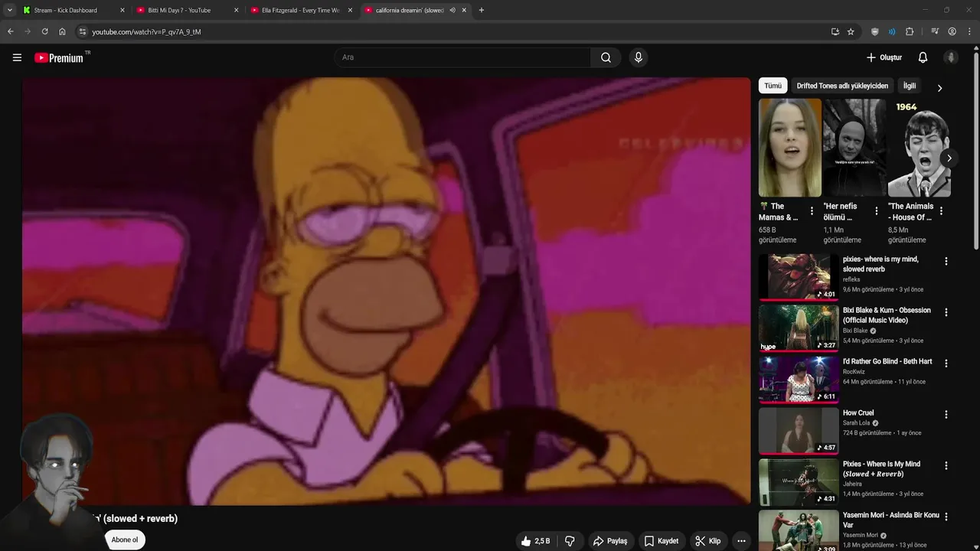Go back to the previous page
The width and height of the screenshot is (980, 551).
click(x=10, y=31)
